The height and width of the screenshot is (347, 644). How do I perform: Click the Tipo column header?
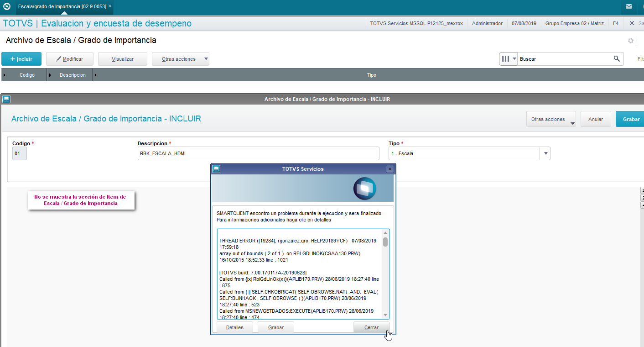tap(372, 75)
